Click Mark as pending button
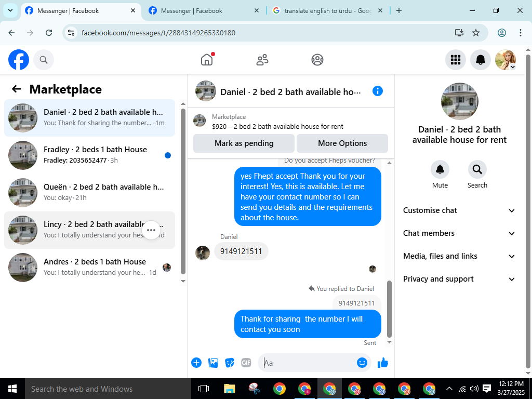The width and height of the screenshot is (532, 399). (244, 143)
